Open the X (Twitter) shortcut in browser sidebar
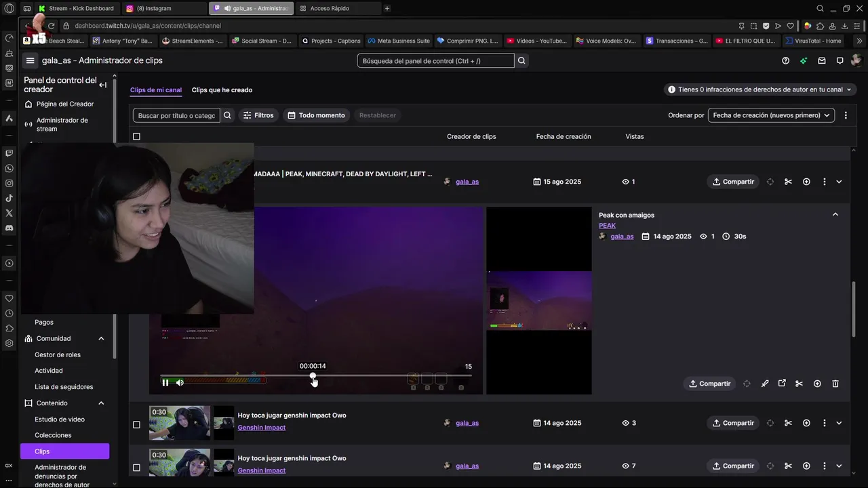The height and width of the screenshot is (488, 868). [x=9, y=213]
